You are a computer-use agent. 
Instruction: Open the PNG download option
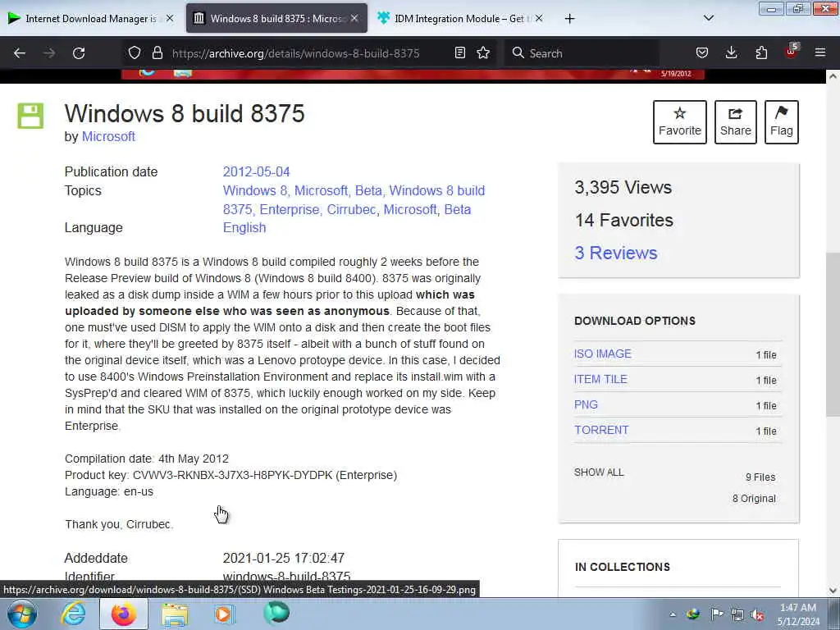[586, 405]
